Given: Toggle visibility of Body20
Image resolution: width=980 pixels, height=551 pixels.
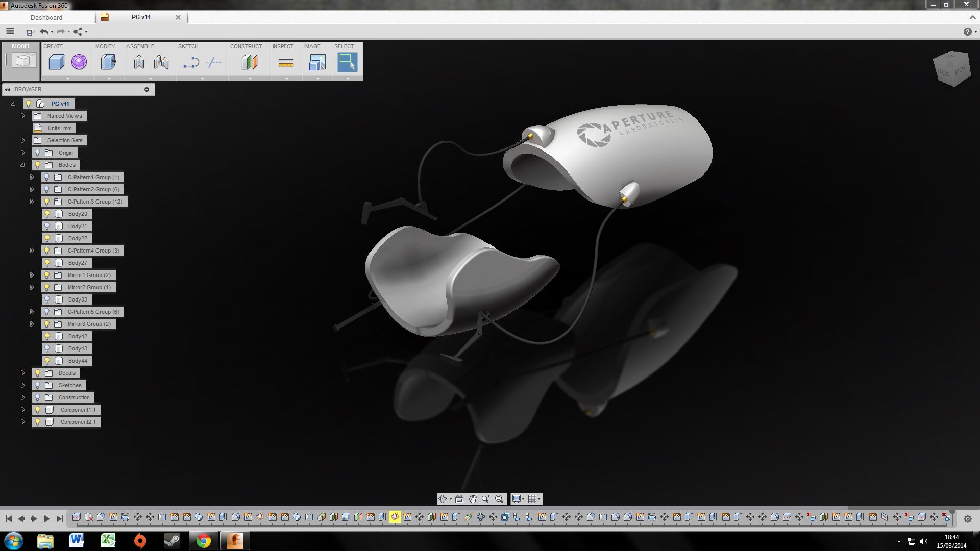Looking at the screenshot, I should tap(47, 214).
